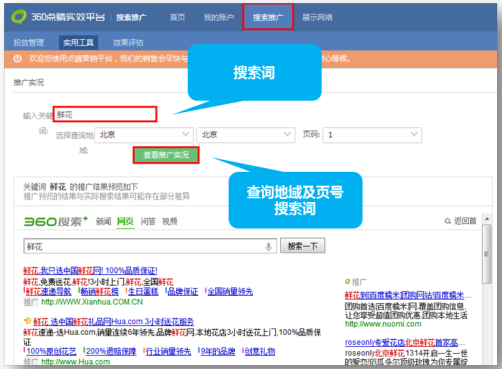This screenshot has height=369, width=502.
Task: Switch to the 实用工具 sub-tab
Action: click(x=78, y=43)
